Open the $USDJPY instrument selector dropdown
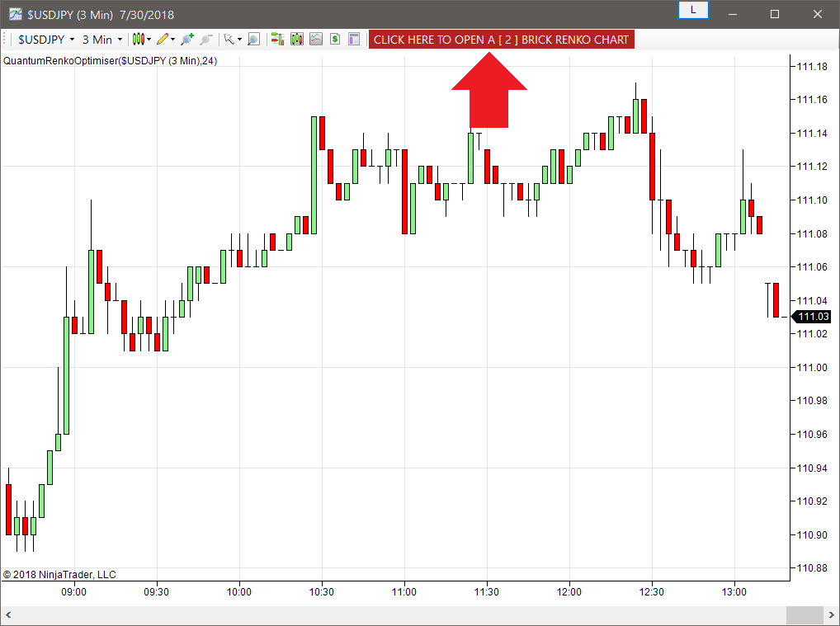 46,40
